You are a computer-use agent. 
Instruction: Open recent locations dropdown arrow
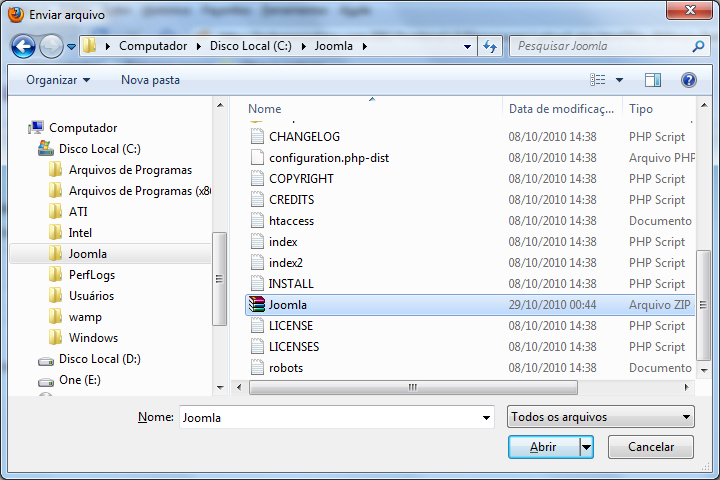(x=71, y=47)
